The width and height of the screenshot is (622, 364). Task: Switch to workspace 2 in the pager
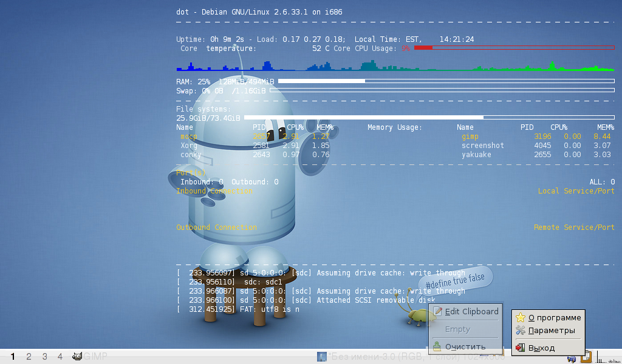coord(29,357)
